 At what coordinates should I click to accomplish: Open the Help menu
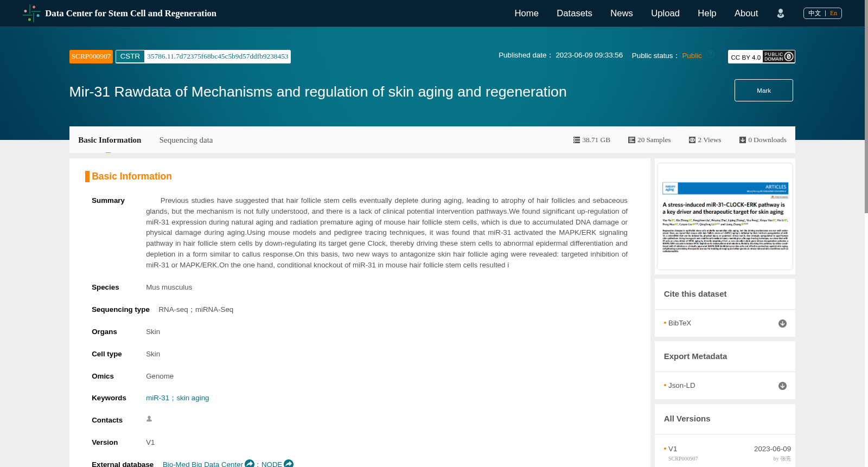(x=707, y=13)
